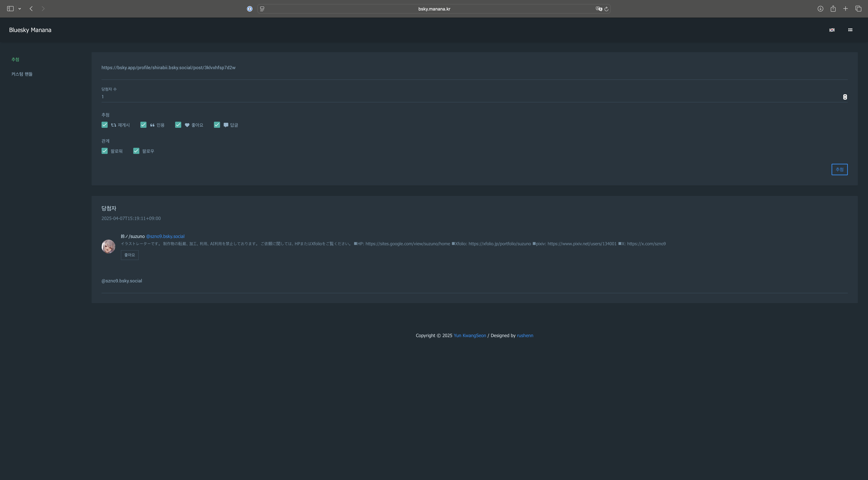Select 커스텀 핸들 in the sidebar
This screenshot has width=868, height=480.
[22, 74]
